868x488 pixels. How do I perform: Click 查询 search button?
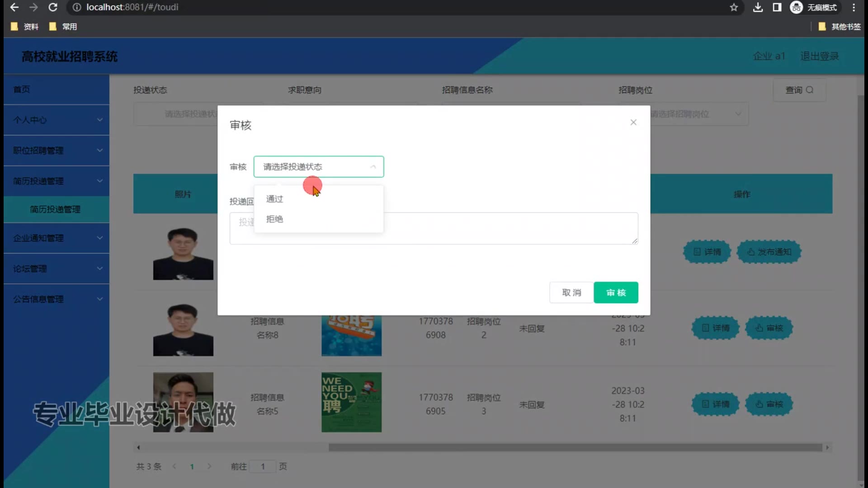799,90
